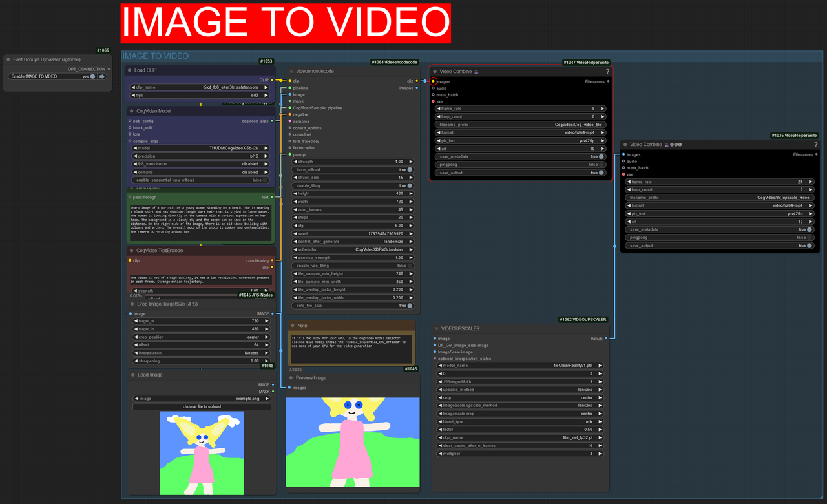The width and height of the screenshot is (827, 504).
Task: Increase steps value with its right arrow
Action: coord(410,218)
